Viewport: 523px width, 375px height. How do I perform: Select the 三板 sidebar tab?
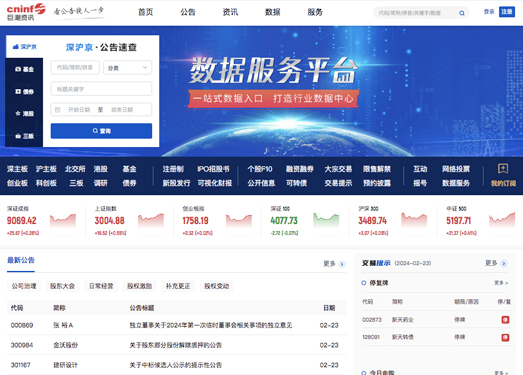coord(24,136)
